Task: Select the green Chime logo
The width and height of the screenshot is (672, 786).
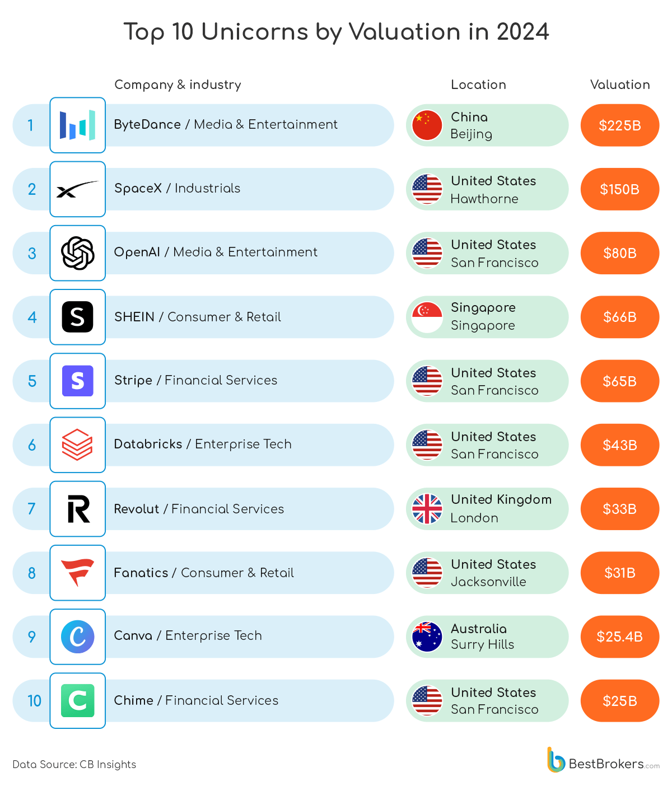Action: click(x=77, y=700)
